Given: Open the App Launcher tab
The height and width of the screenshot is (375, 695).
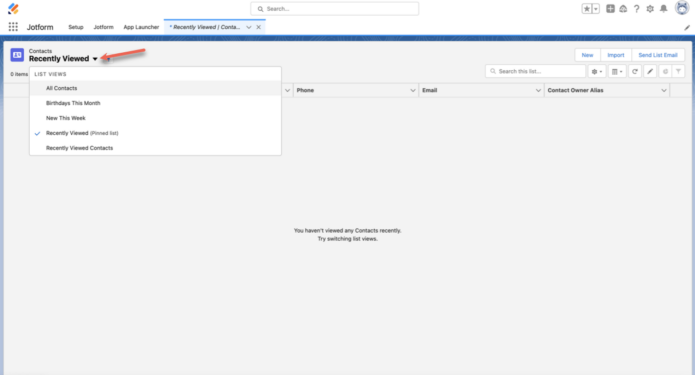Looking at the screenshot, I should coord(141,27).
